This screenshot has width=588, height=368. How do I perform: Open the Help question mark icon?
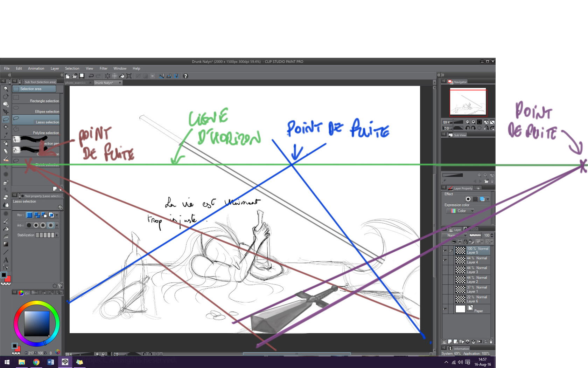point(185,76)
